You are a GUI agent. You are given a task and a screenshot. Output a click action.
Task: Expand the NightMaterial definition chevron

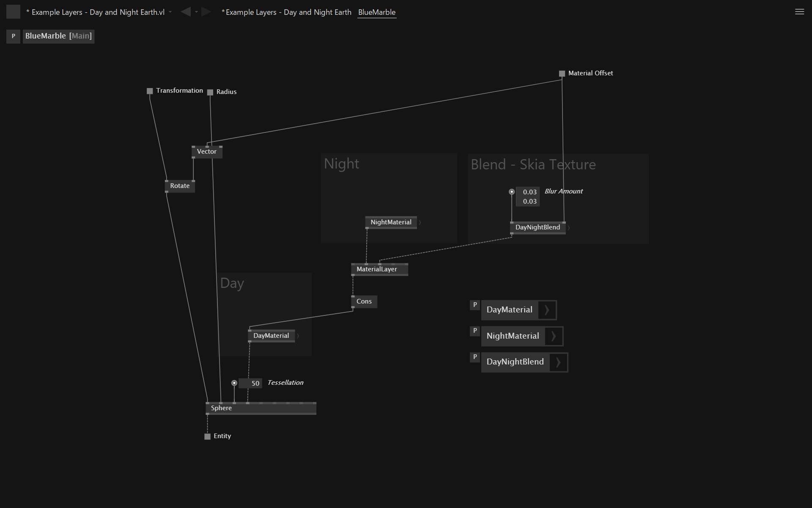point(554,336)
